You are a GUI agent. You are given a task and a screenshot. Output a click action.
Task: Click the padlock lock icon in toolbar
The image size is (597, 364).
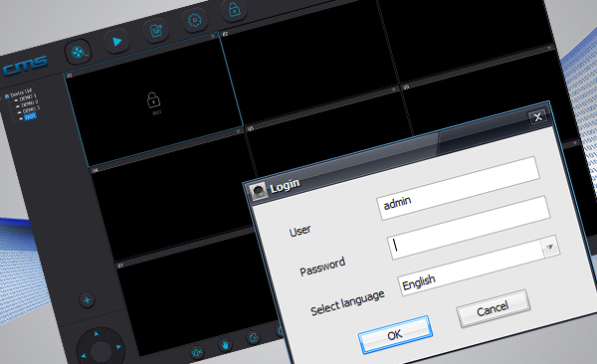[234, 10]
